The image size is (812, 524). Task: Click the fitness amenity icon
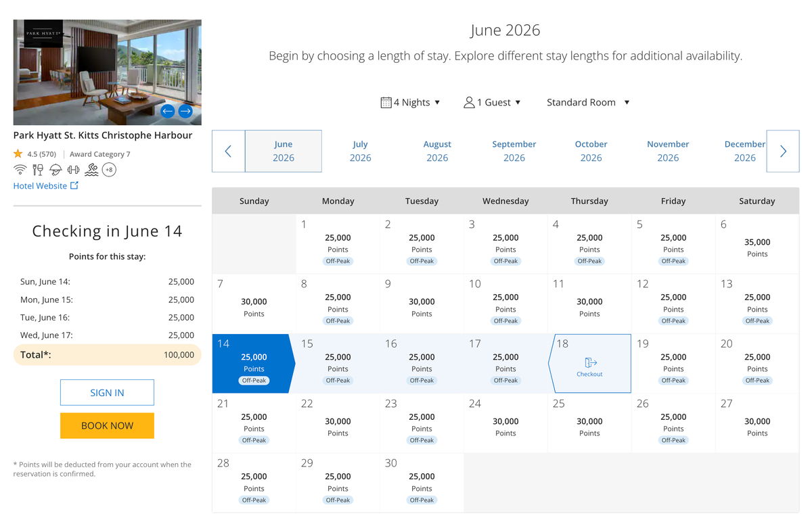(x=73, y=170)
